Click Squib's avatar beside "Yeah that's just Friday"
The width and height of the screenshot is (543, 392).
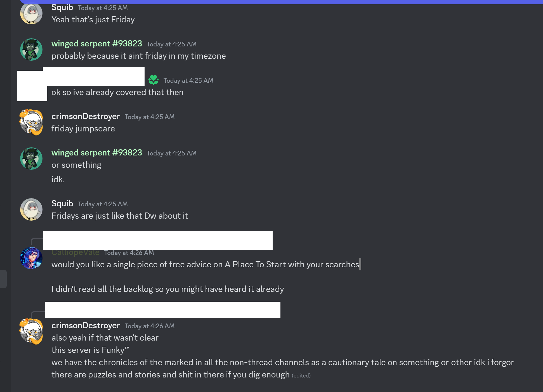31,13
